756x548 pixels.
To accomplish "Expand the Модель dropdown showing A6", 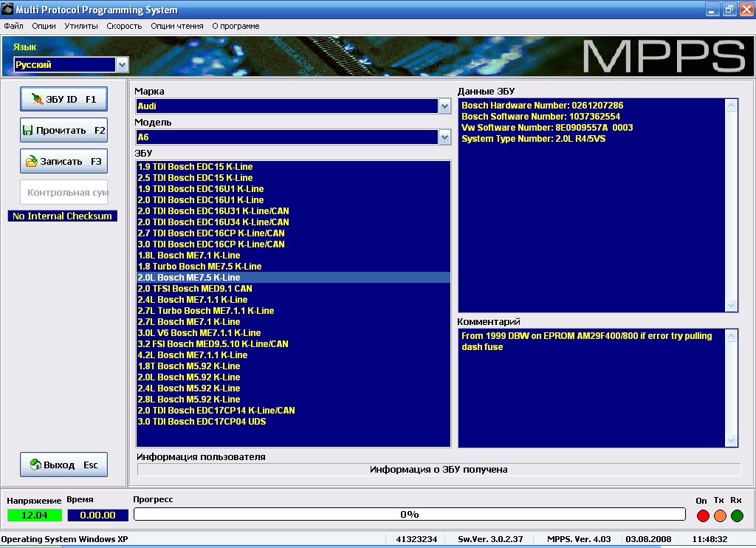I will pos(444,137).
